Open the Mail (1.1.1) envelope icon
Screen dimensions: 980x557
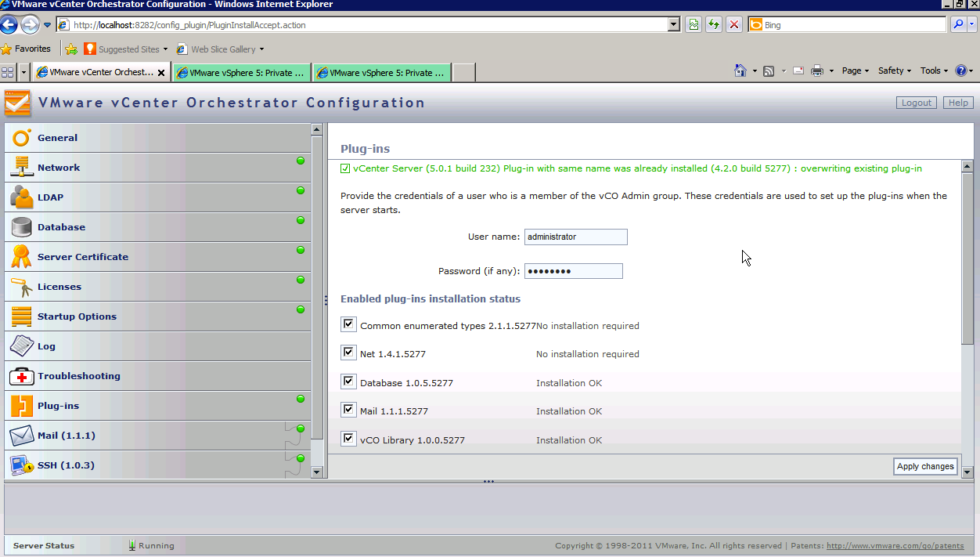(21, 436)
